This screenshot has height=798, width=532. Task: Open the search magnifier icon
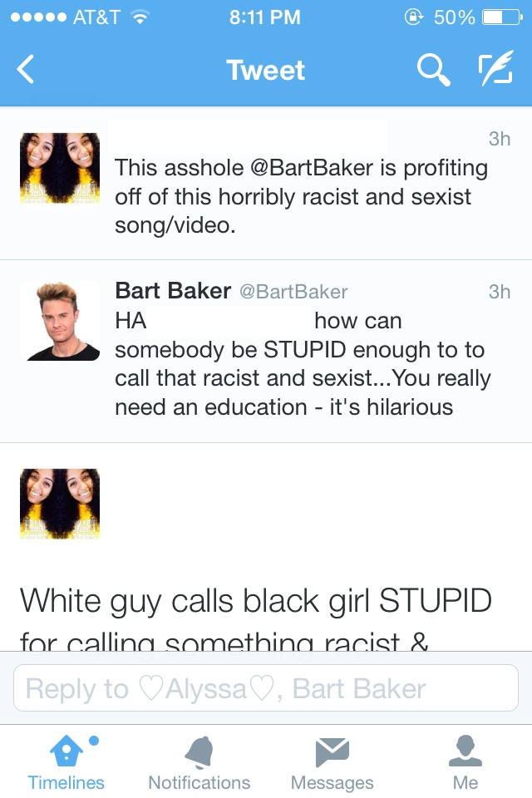point(432,71)
